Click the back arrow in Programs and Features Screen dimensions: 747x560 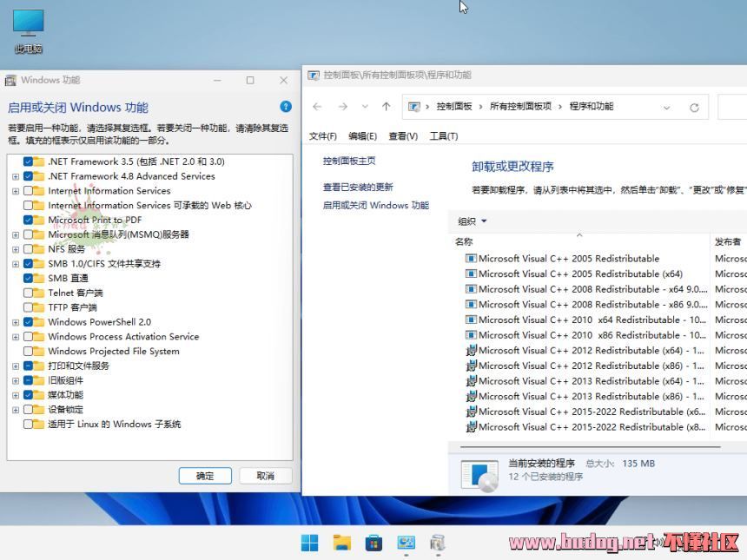(318, 106)
